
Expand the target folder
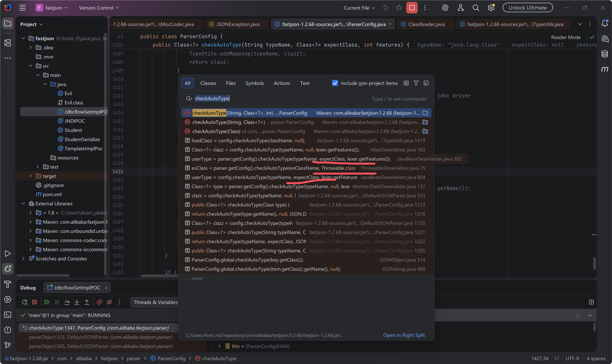pos(30,176)
